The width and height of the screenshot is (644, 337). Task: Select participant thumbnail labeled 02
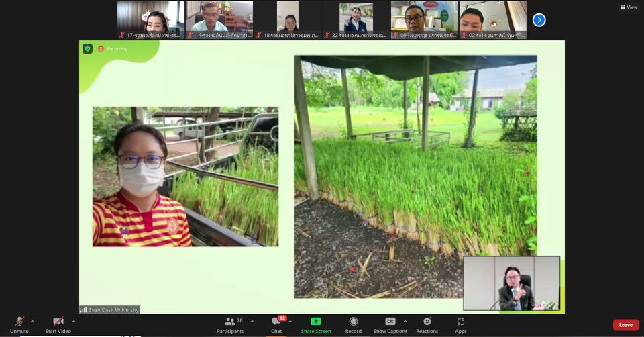pos(493,19)
